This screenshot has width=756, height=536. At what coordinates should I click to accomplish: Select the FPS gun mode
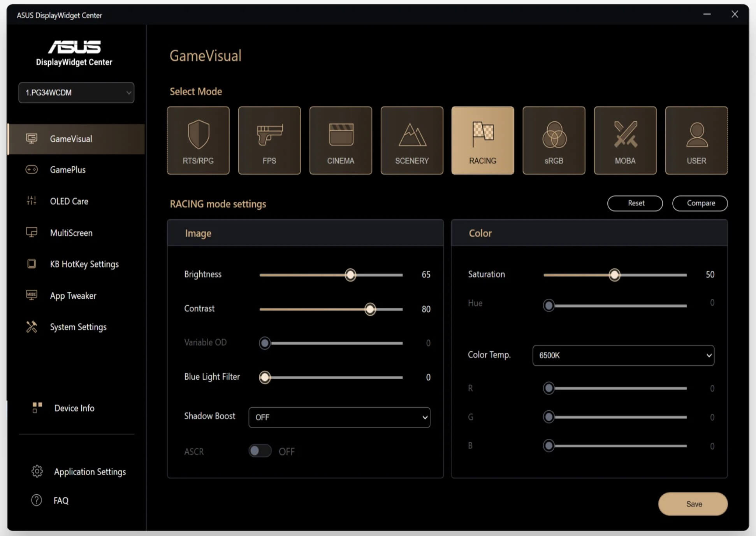pos(269,140)
